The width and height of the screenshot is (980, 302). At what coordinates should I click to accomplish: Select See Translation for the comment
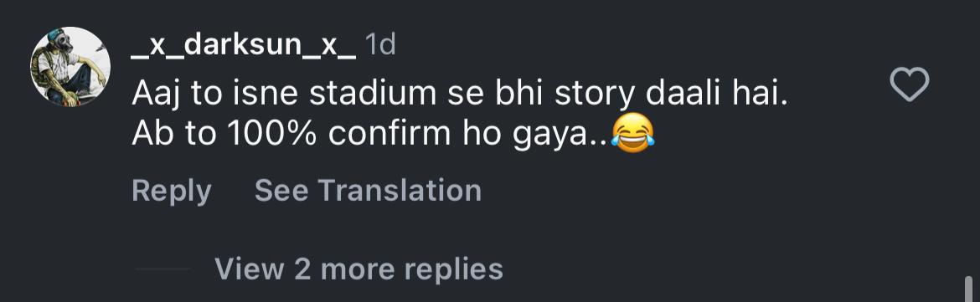coord(368,190)
